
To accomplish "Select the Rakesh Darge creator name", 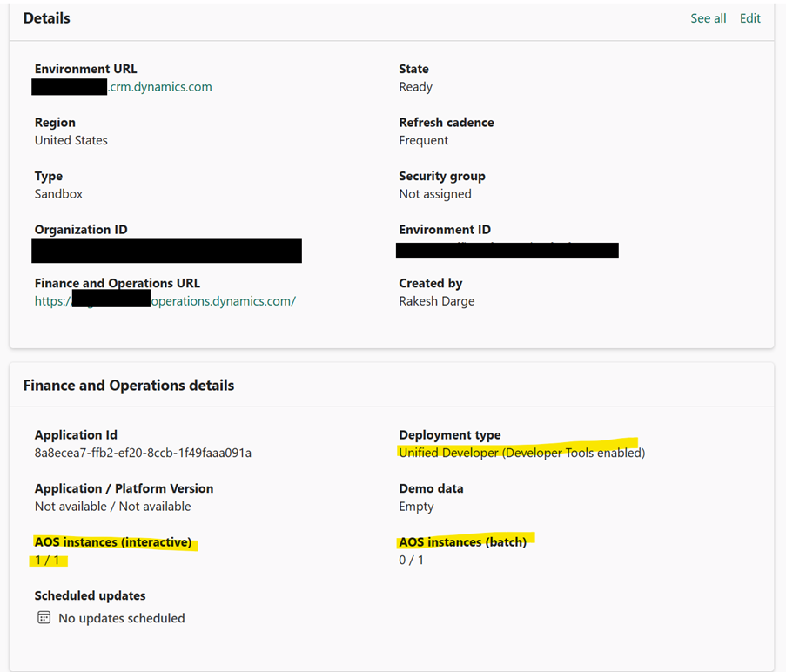I will pyautogui.click(x=437, y=301).
